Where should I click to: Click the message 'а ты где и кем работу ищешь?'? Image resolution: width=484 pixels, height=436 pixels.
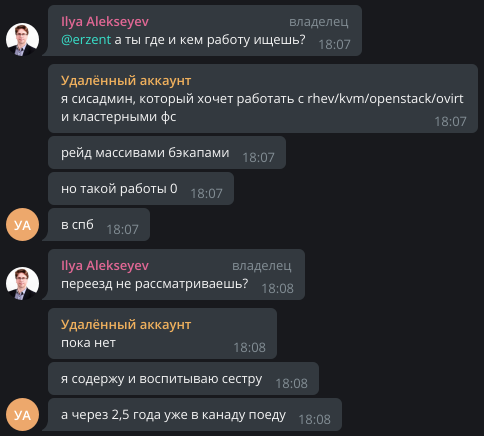(x=210, y=40)
